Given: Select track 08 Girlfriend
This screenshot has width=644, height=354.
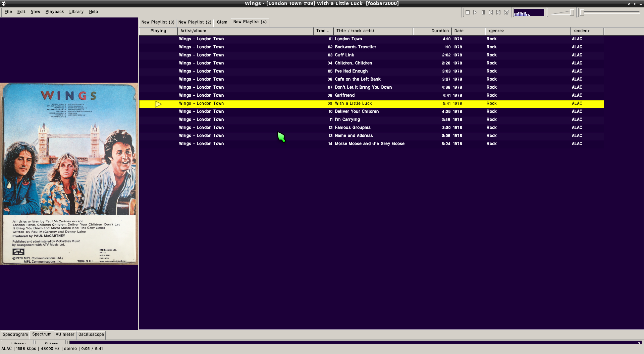Looking at the screenshot, I should pyautogui.click(x=372, y=95).
